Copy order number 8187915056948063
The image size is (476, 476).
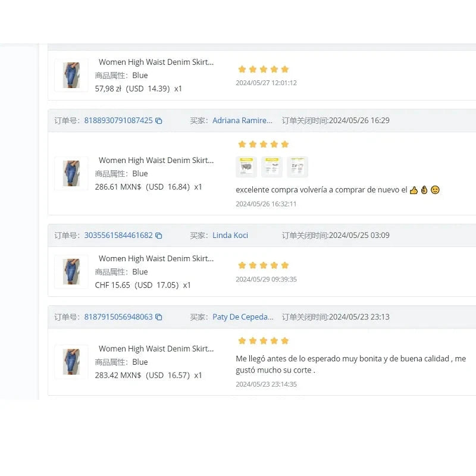click(159, 317)
